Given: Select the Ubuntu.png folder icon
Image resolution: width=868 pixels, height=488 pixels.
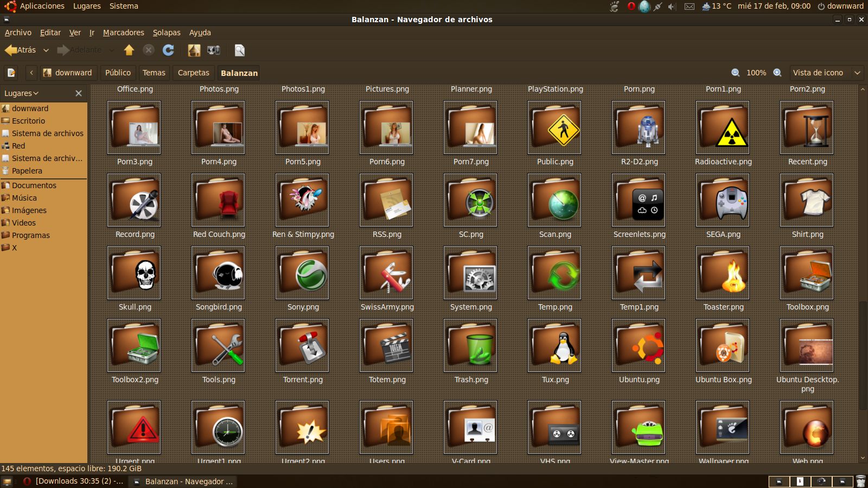Looking at the screenshot, I should [x=639, y=345].
